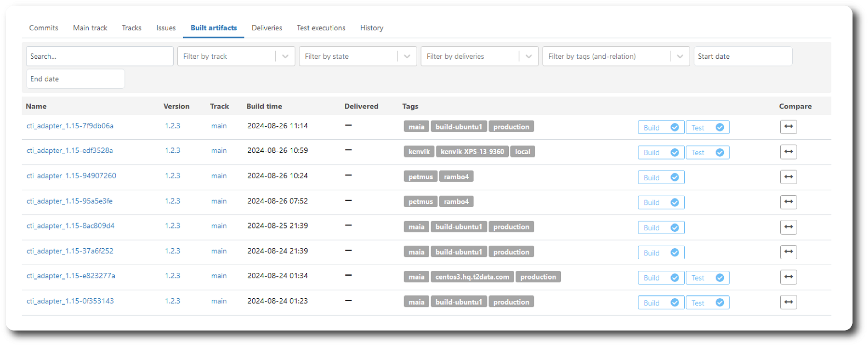Click Build status badge for cti_adapter_1.15-95a5e3fe
Screen dimensions: 868x346
pyautogui.click(x=661, y=202)
